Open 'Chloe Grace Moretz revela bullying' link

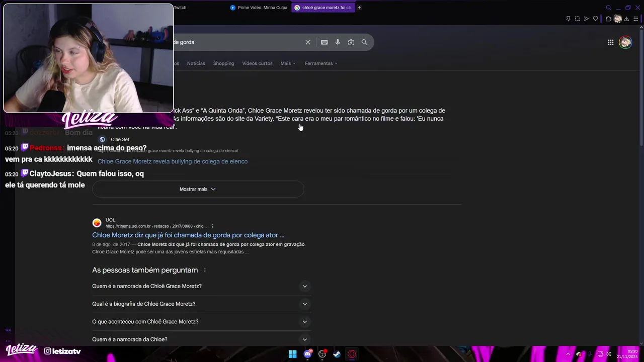173,161
